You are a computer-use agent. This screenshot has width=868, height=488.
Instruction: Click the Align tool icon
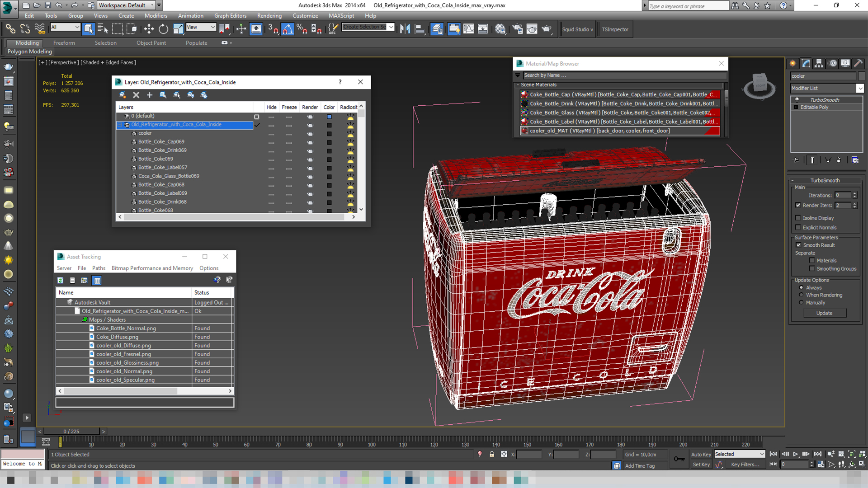click(x=420, y=29)
